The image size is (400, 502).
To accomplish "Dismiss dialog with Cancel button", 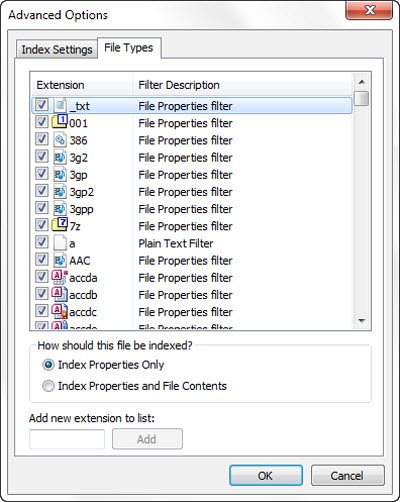I will pyautogui.click(x=347, y=476).
